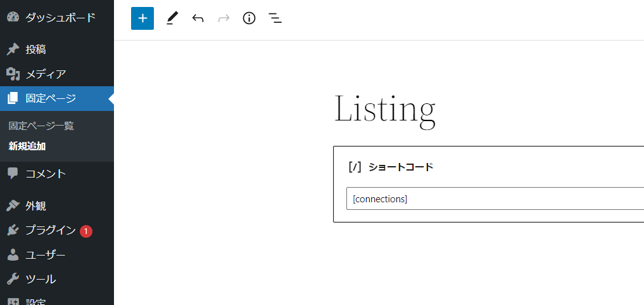The image size is (644, 305).
Task: Click the plugins update count badge
Action: click(x=86, y=231)
